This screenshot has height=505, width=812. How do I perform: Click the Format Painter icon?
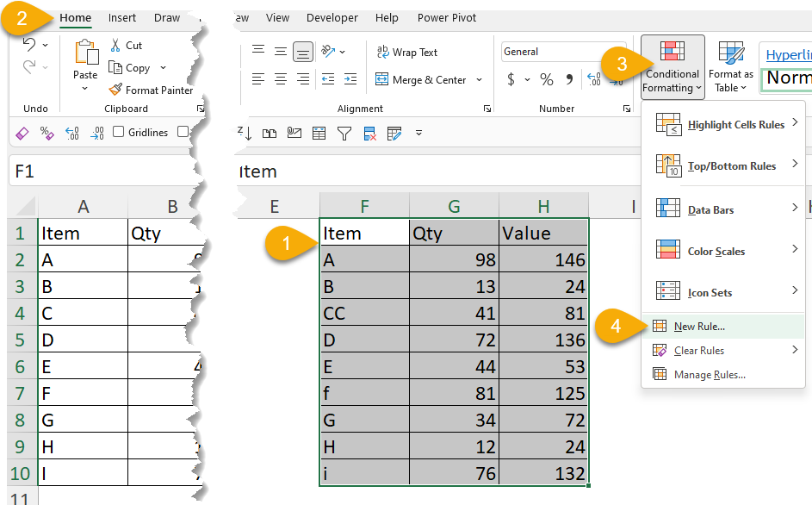click(x=116, y=90)
